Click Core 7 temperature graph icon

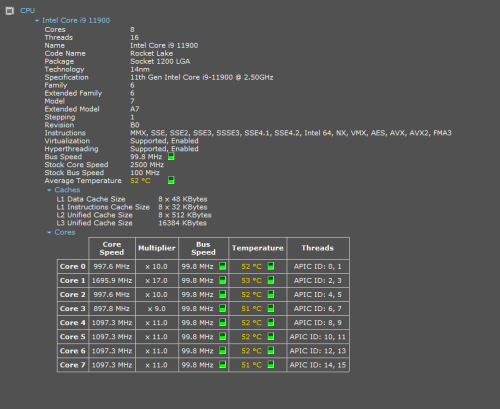point(271,365)
